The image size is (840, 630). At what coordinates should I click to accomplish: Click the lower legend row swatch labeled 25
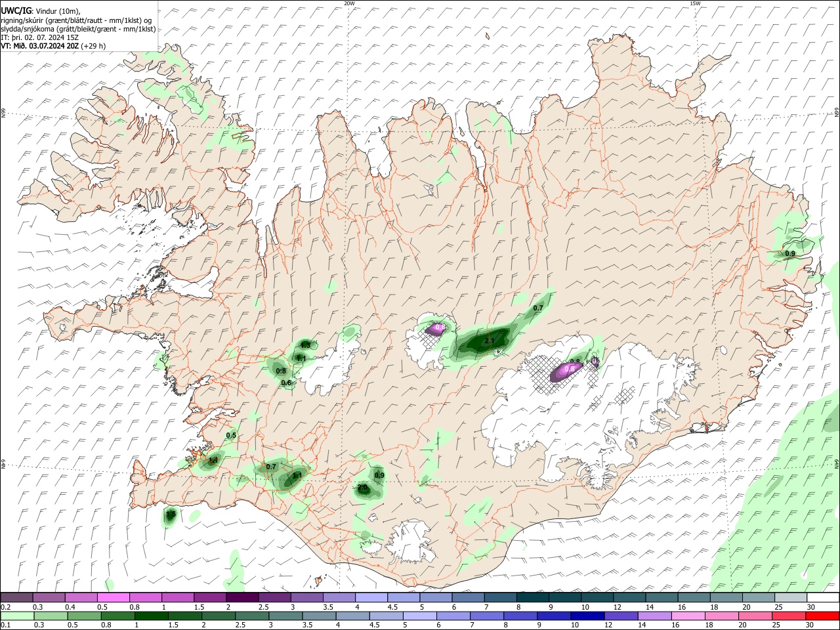click(788, 616)
